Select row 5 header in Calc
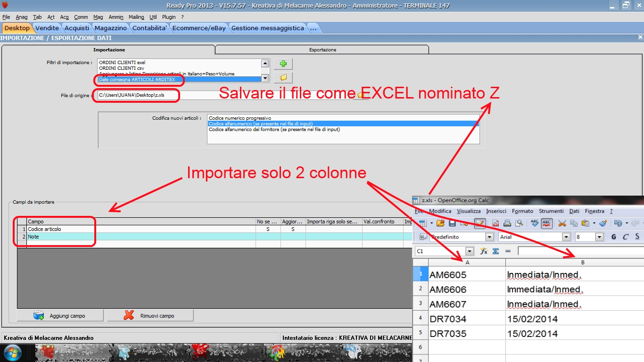The width and height of the screenshot is (644, 362). (x=420, y=333)
